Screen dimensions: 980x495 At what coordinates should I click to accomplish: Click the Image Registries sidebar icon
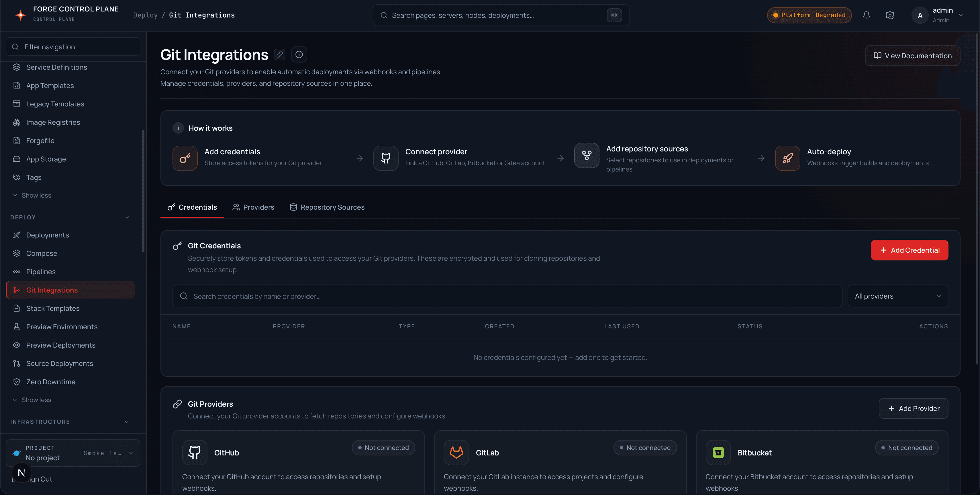pos(16,122)
